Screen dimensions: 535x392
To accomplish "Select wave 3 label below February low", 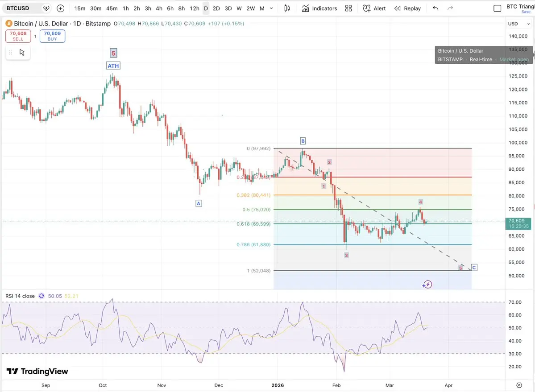I will (x=346, y=255).
